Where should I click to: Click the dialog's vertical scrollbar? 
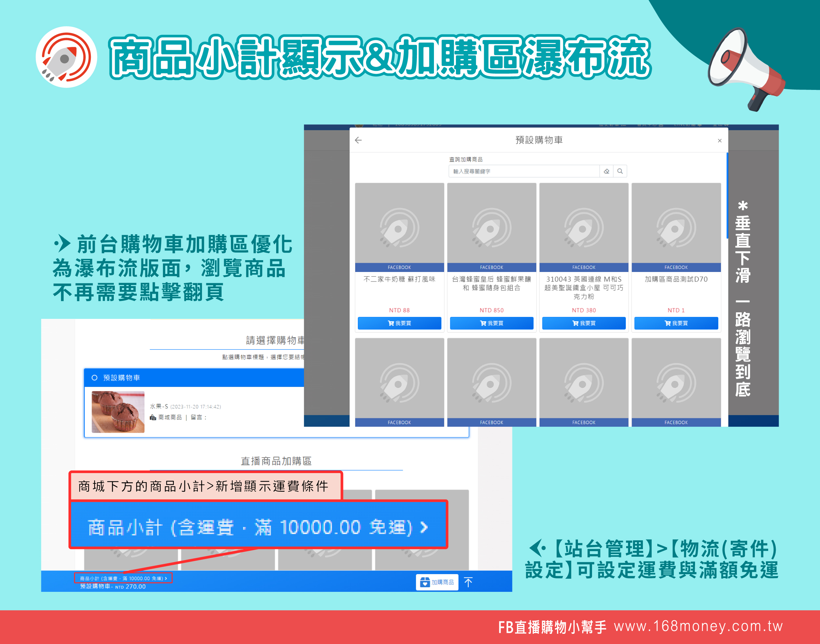click(727, 196)
